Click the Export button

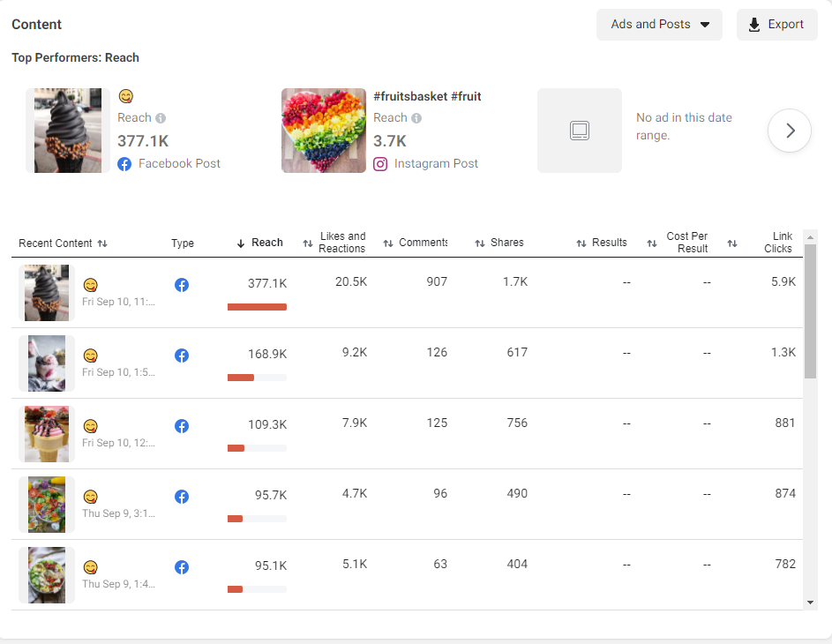coord(776,25)
